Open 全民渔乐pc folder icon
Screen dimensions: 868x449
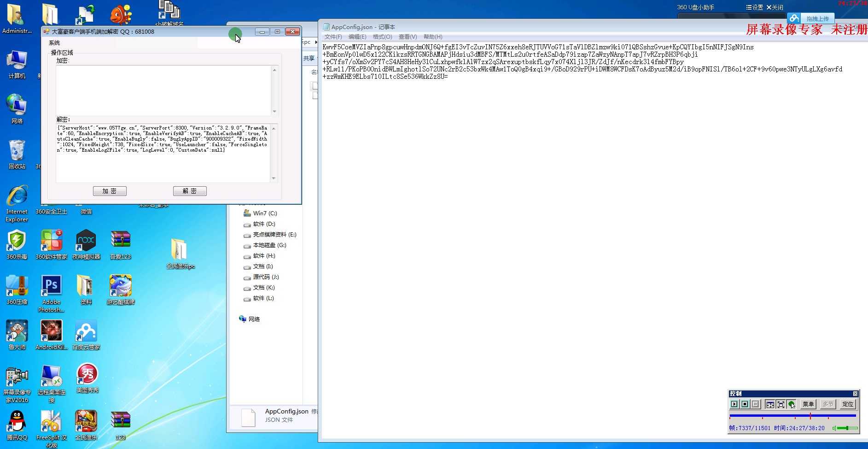pos(180,254)
